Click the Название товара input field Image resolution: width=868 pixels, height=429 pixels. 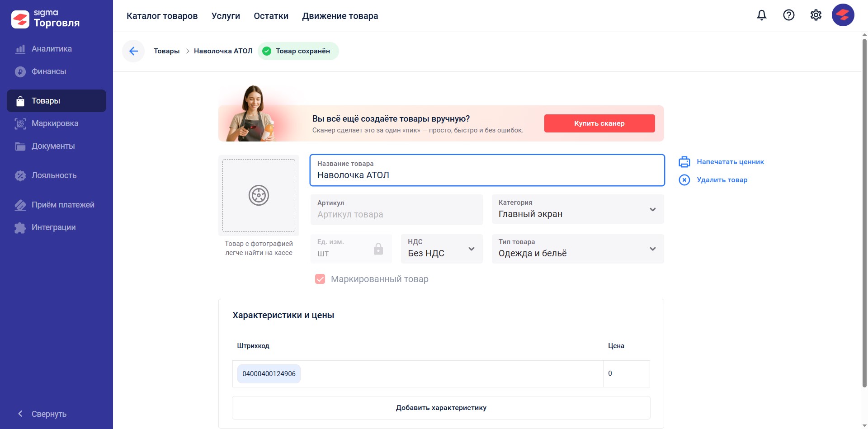487,170
